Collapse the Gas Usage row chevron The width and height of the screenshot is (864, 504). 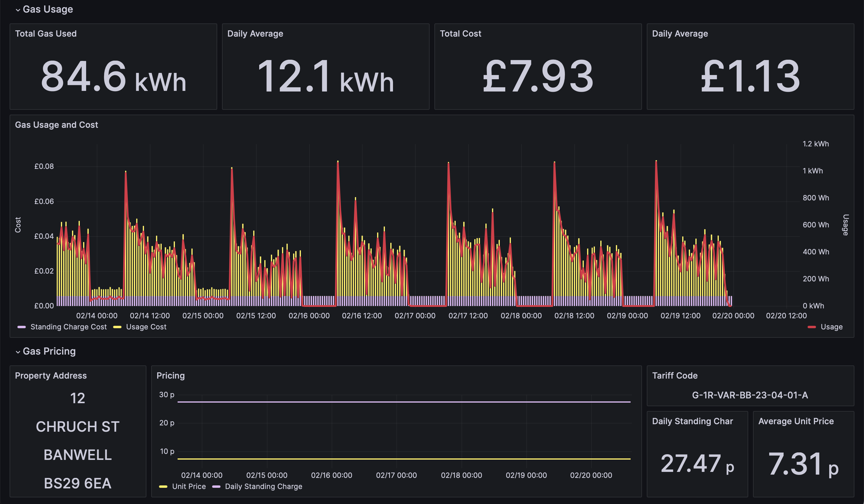18,10
